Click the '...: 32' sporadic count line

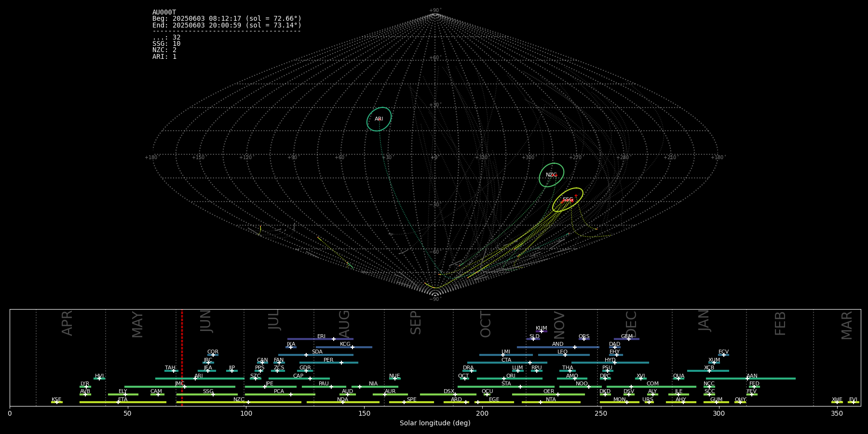click(x=166, y=38)
